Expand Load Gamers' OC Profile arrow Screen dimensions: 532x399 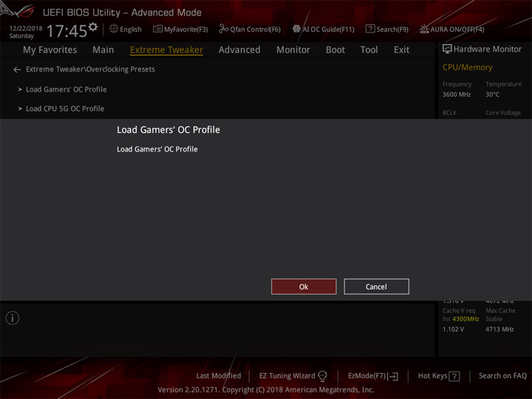(20, 89)
